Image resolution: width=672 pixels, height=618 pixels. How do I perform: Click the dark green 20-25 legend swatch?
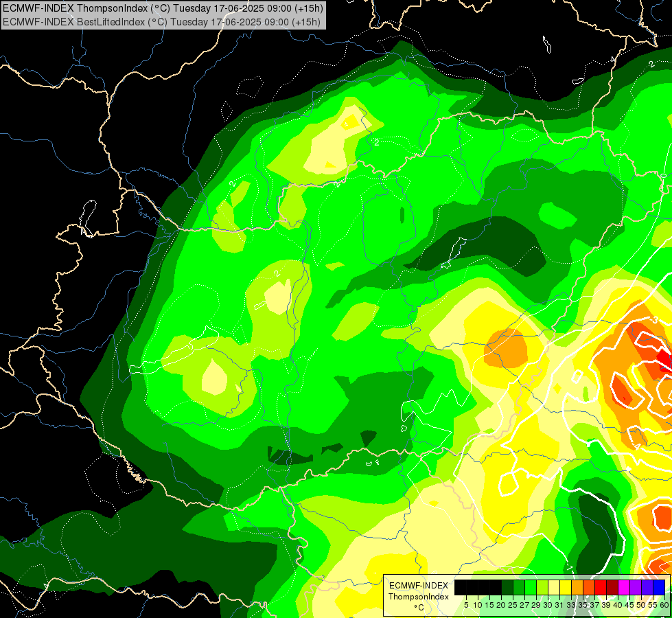tap(507, 587)
